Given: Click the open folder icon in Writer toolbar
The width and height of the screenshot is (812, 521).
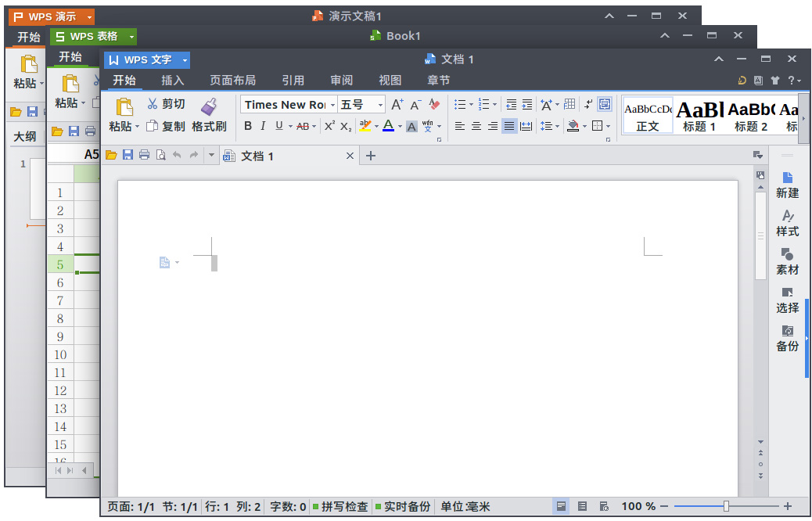Looking at the screenshot, I should 111,155.
